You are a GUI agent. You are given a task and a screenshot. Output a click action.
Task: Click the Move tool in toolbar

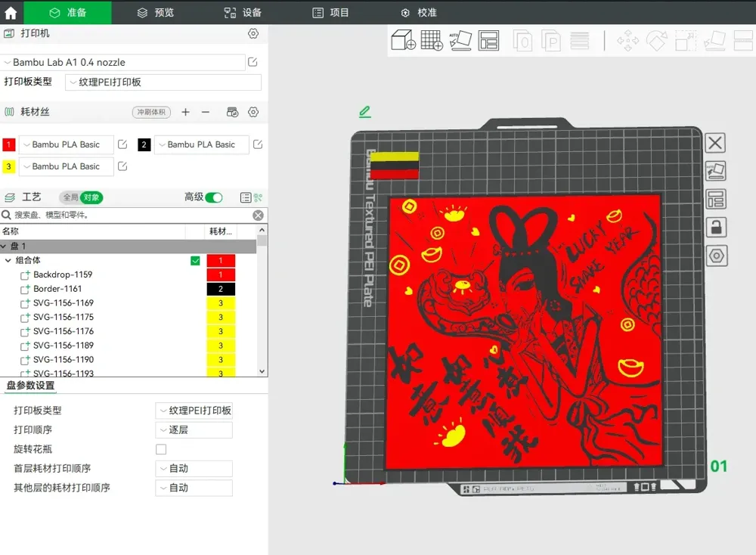[627, 41]
